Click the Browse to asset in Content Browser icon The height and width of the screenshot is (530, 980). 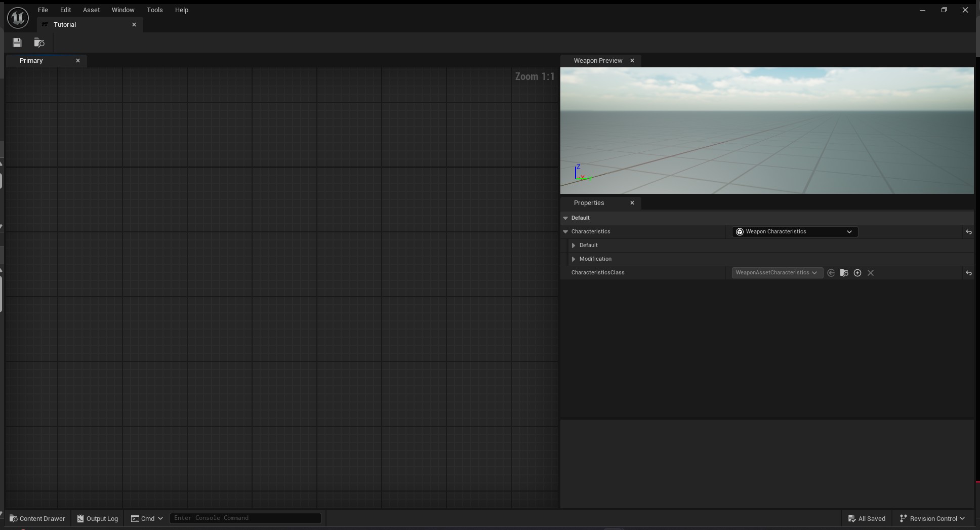click(39, 43)
